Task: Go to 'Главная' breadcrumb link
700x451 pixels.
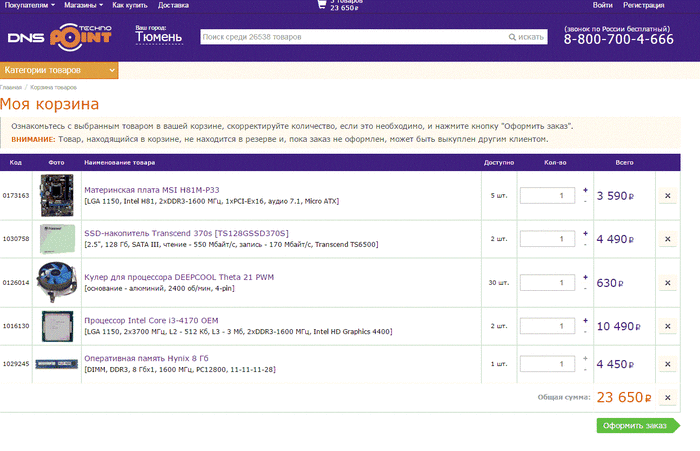Action: tap(11, 88)
